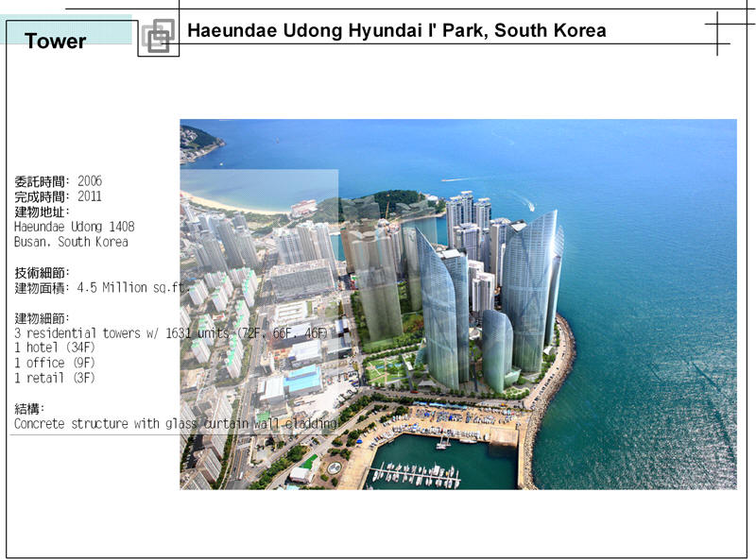Click the 1 office (9F) line

coord(55,363)
